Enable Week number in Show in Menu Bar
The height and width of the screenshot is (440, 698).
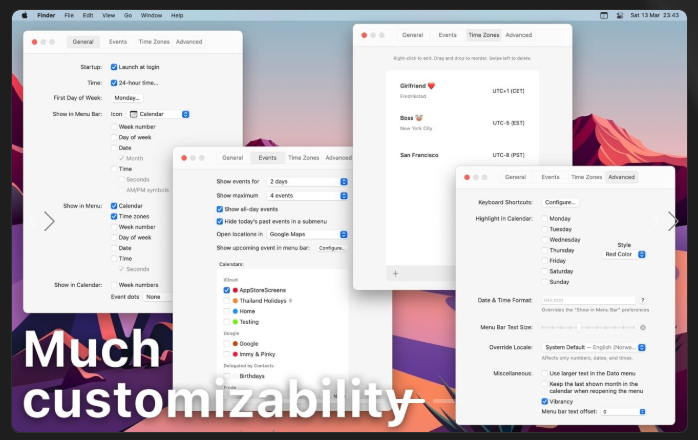114,126
